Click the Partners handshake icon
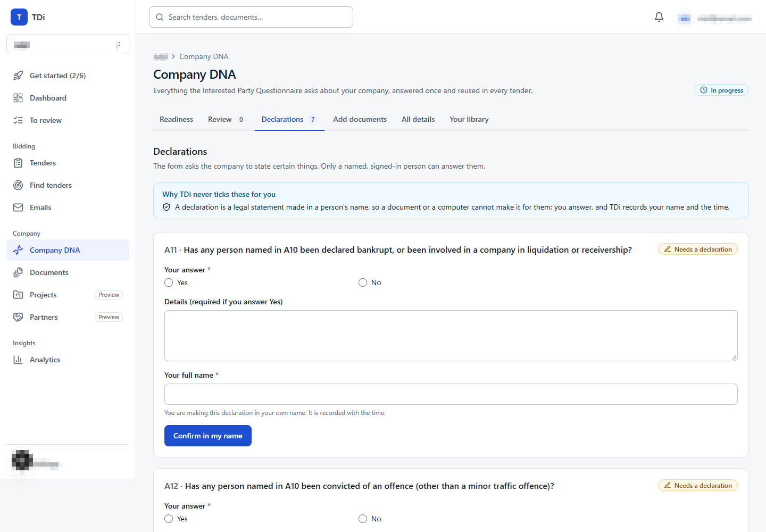766x532 pixels. [18, 317]
